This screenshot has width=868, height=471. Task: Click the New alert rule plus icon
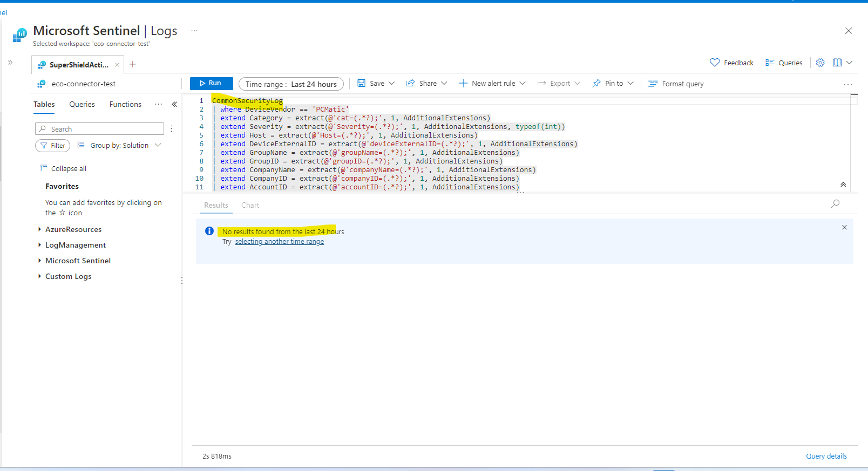coord(463,83)
